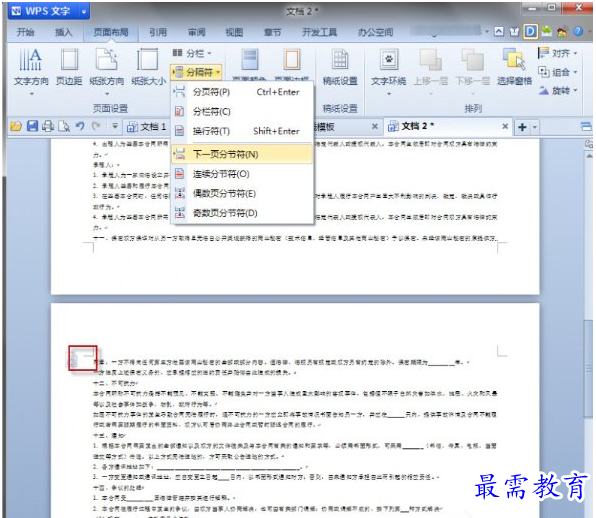
Task: Click the green chat icon at top right
Action: (x=546, y=32)
